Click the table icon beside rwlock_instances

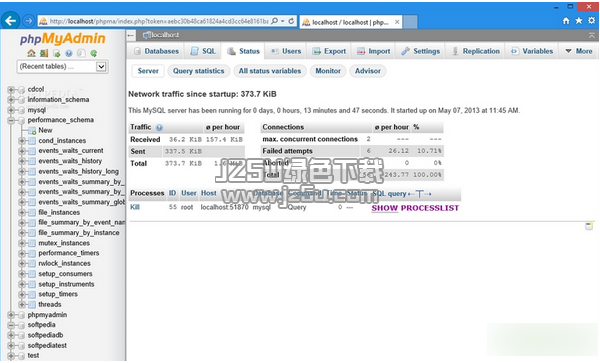click(x=32, y=264)
